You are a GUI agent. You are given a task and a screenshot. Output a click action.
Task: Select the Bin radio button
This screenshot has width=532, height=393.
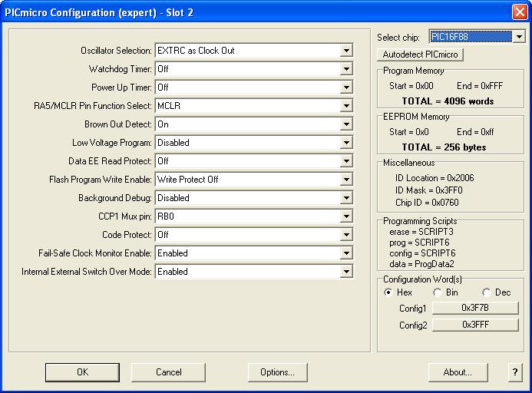click(x=437, y=292)
